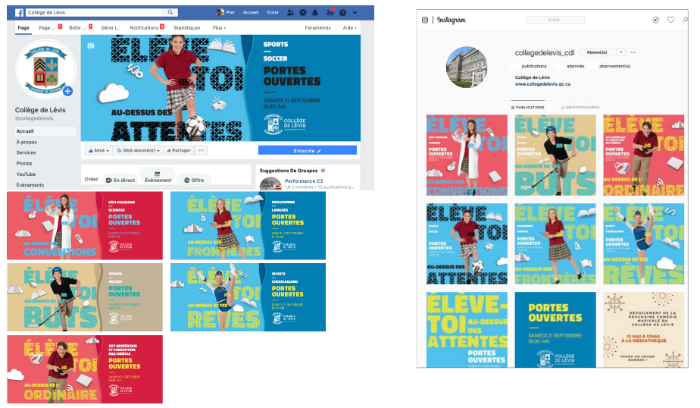Select Services in the sidebar
The height and width of the screenshot is (408, 700).
pos(26,153)
